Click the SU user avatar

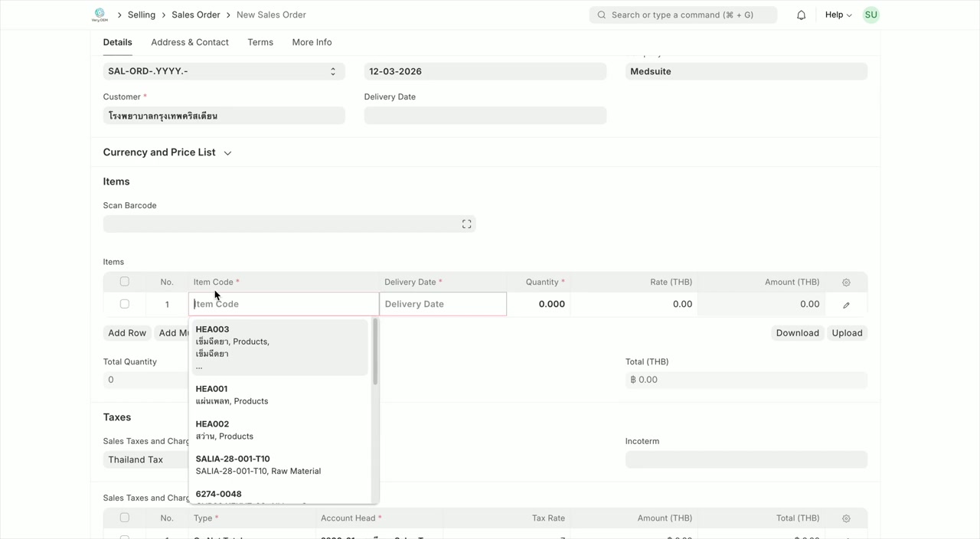click(871, 15)
